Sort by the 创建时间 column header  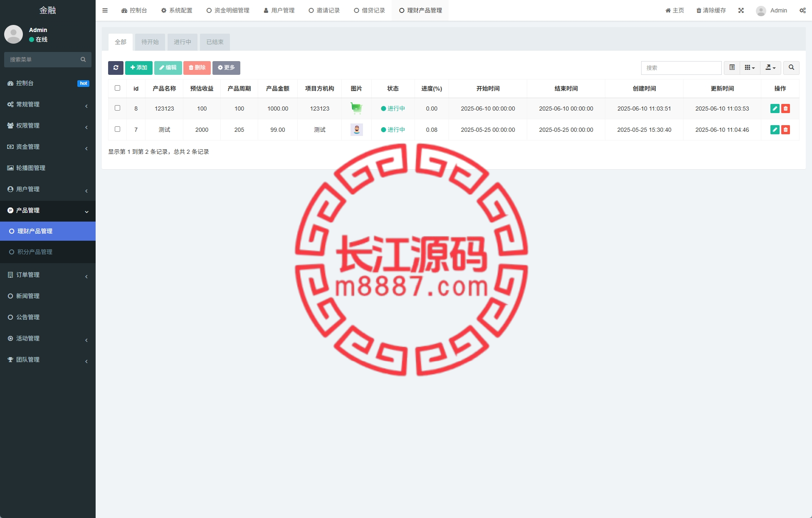644,89
